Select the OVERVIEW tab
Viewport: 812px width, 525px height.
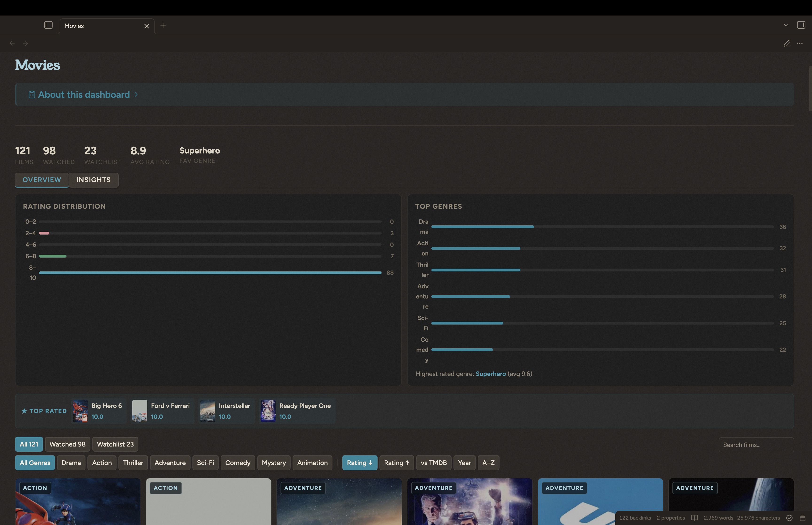click(x=42, y=180)
